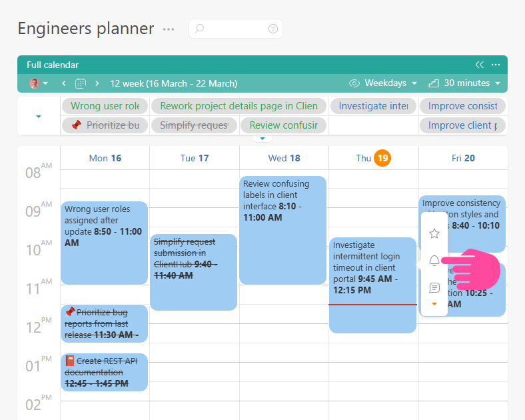Open the user avatar filter dropdown
The height and width of the screenshot is (420, 525).
(39, 83)
